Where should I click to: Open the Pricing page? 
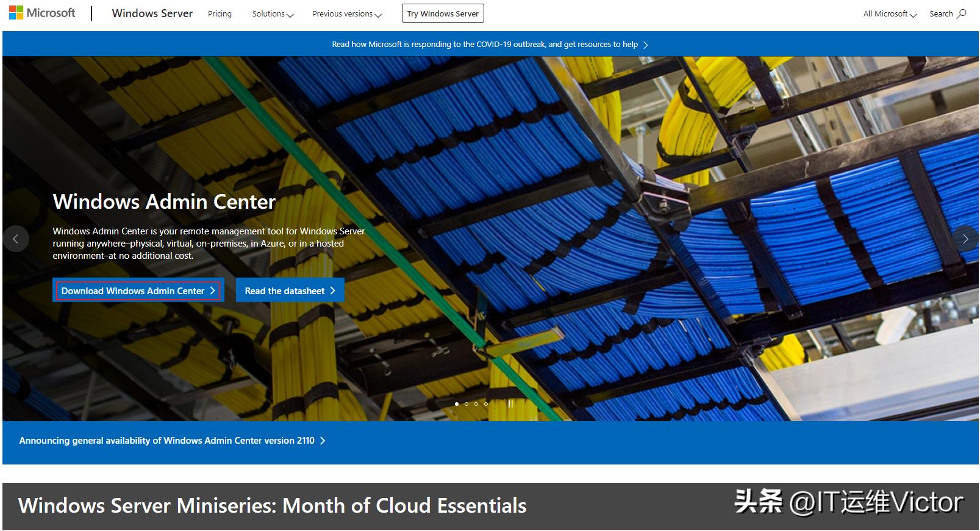[220, 13]
